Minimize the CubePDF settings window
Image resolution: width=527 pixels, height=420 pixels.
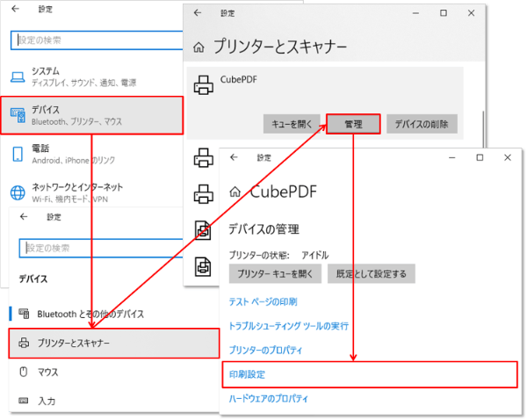(x=452, y=157)
